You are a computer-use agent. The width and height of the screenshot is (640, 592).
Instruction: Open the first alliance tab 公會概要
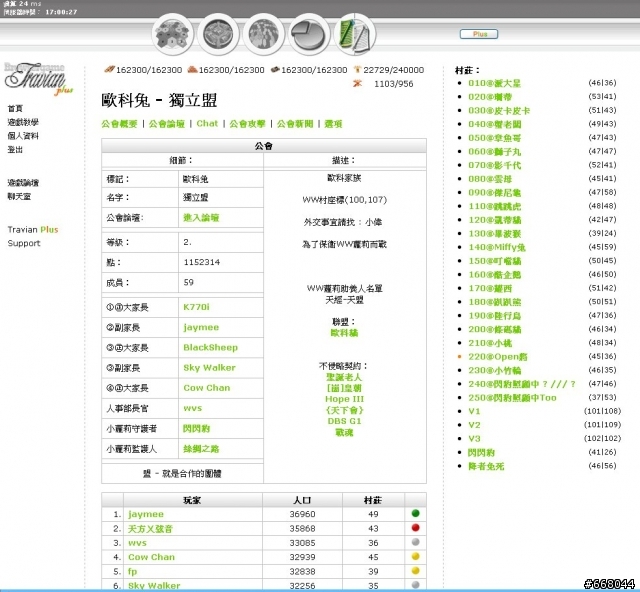[119, 124]
